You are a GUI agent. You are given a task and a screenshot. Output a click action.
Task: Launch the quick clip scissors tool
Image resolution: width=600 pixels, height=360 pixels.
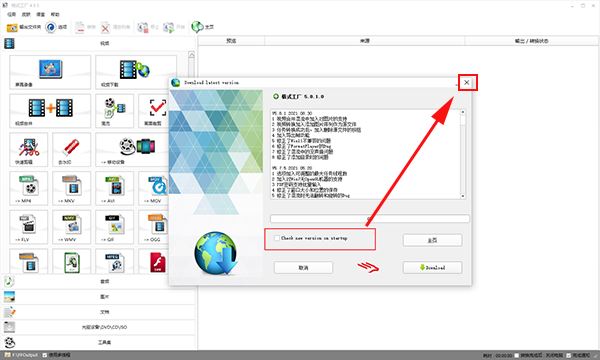pyautogui.click(x=29, y=150)
